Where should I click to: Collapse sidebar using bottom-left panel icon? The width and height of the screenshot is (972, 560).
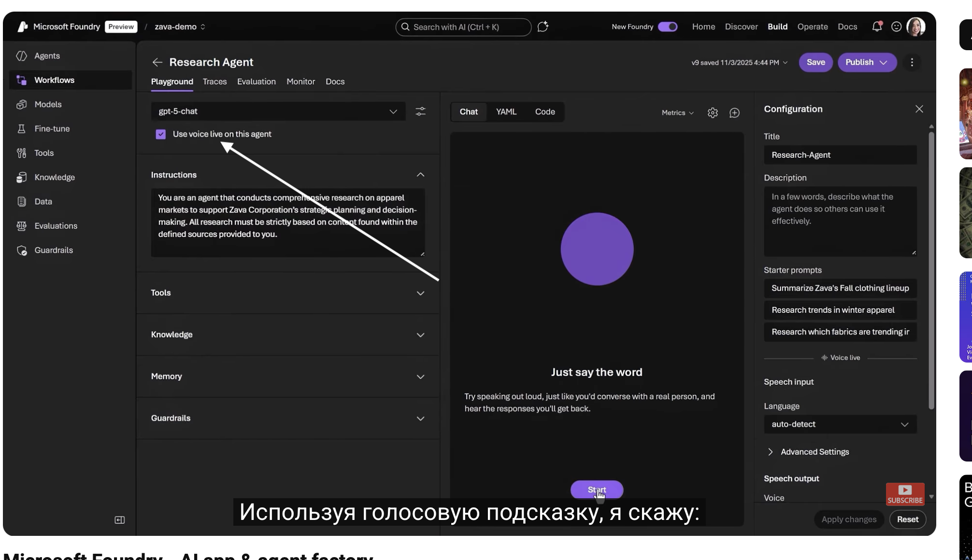[119, 520]
